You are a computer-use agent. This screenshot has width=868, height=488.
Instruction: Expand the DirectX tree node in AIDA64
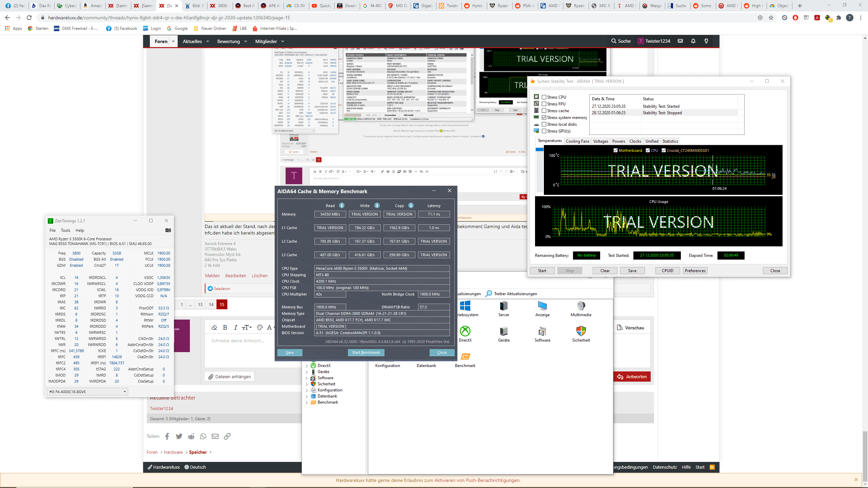(307, 366)
